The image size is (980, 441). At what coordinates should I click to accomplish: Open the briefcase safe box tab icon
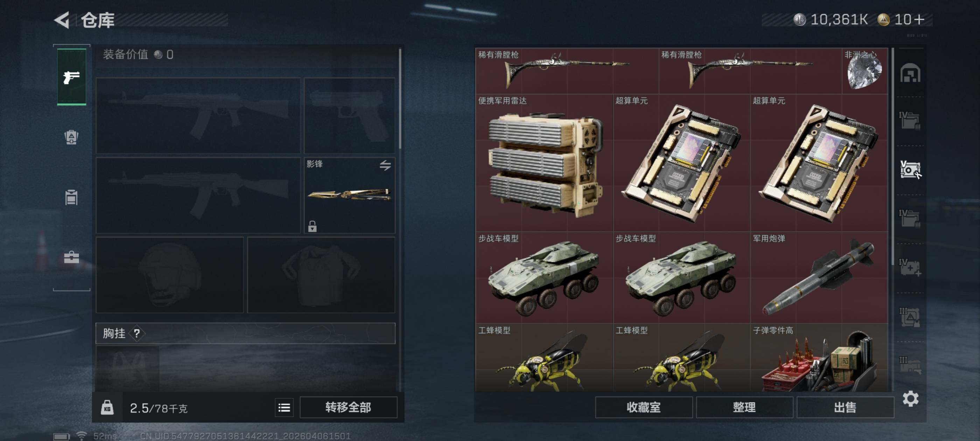tap(71, 258)
